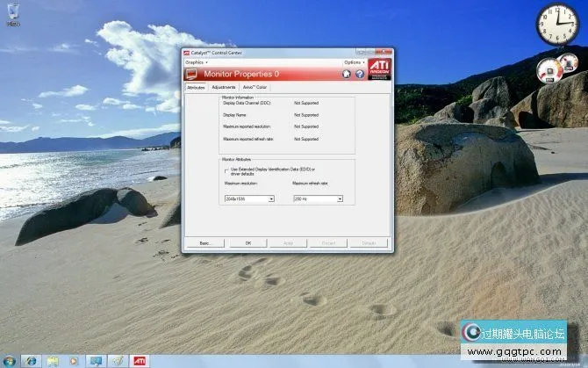The height and width of the screenshot is (368, 588).
Task: Open Windows Media Player from taskbar
Action: (x=74, y=360)
